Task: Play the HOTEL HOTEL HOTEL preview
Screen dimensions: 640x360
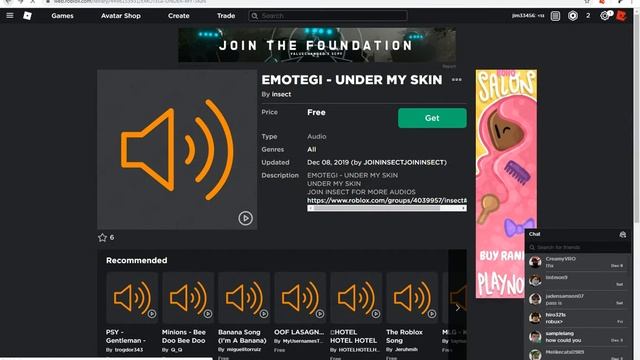Action: tap(376, 314)
